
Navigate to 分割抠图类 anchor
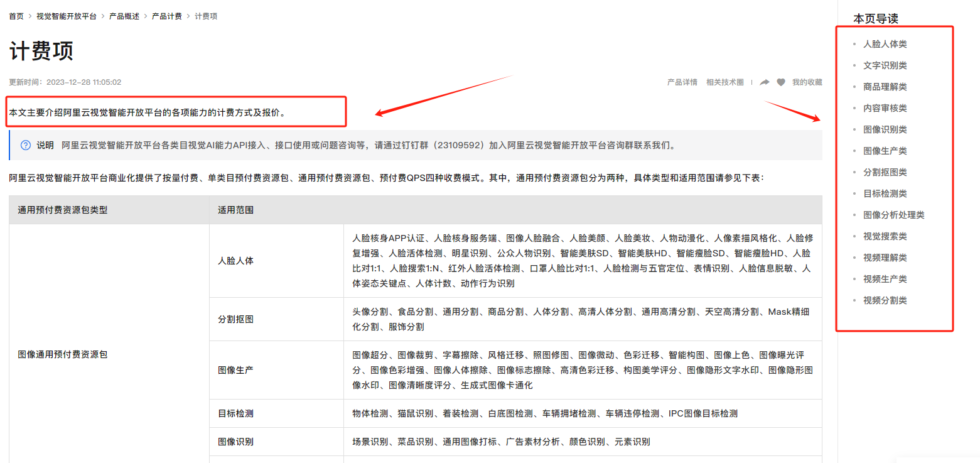click(885, 172)
